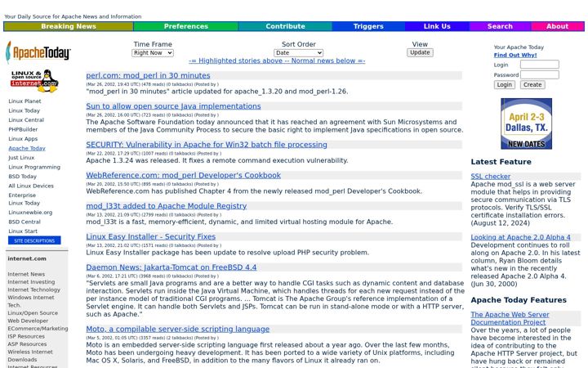
Task: Go to the Preferences tab
Action: [185, 26]
